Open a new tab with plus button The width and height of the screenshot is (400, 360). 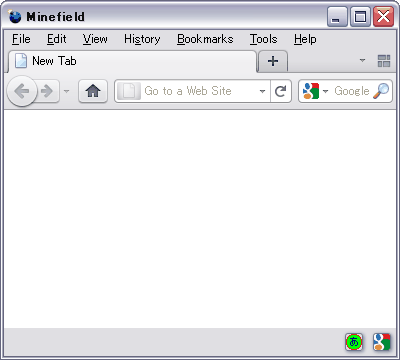click(273, 61)
